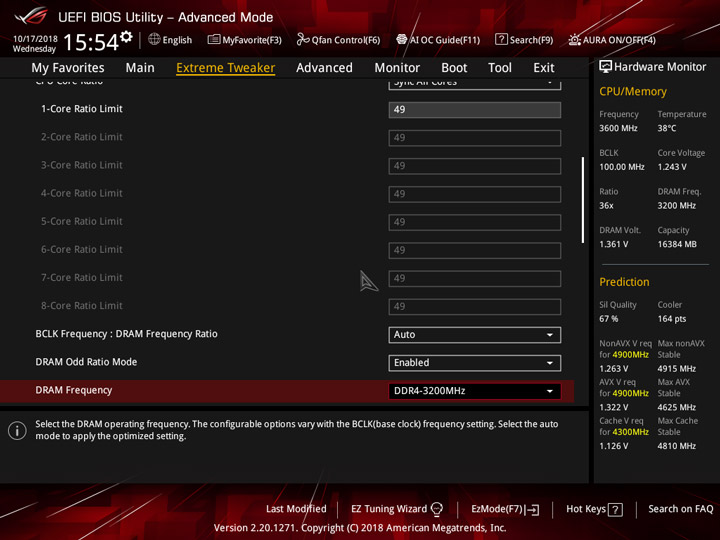720x540 pixels.
Task: Click the 36x ratio value
Action: [606, 205]
